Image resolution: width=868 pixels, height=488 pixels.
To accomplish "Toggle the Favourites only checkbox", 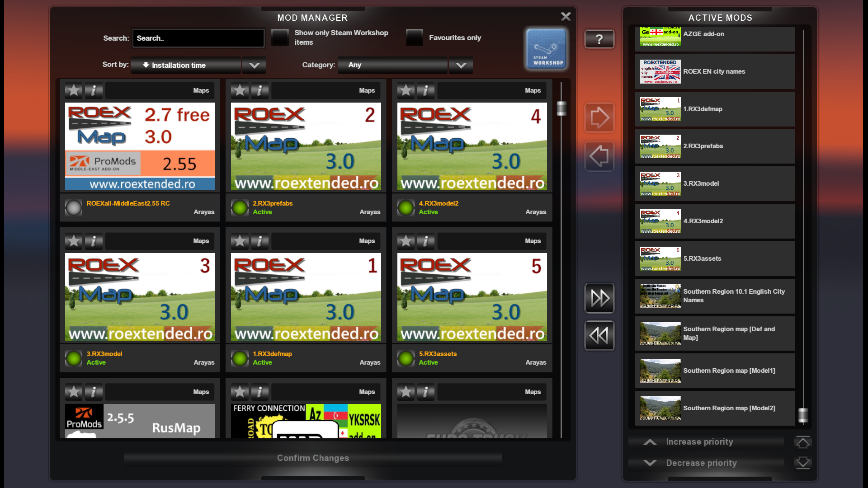I will [414, 38].
